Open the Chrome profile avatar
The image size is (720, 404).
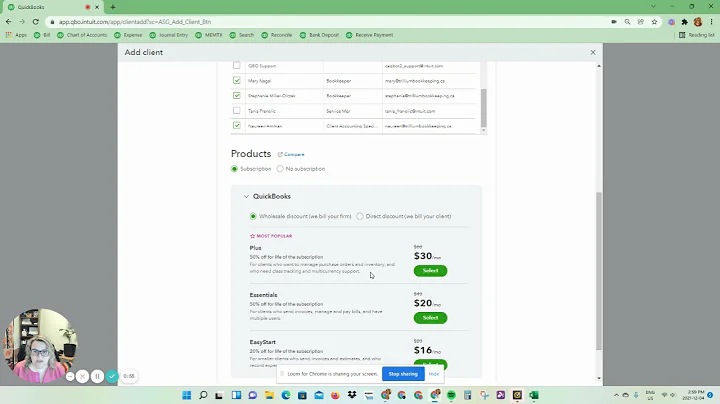(698, 22)
